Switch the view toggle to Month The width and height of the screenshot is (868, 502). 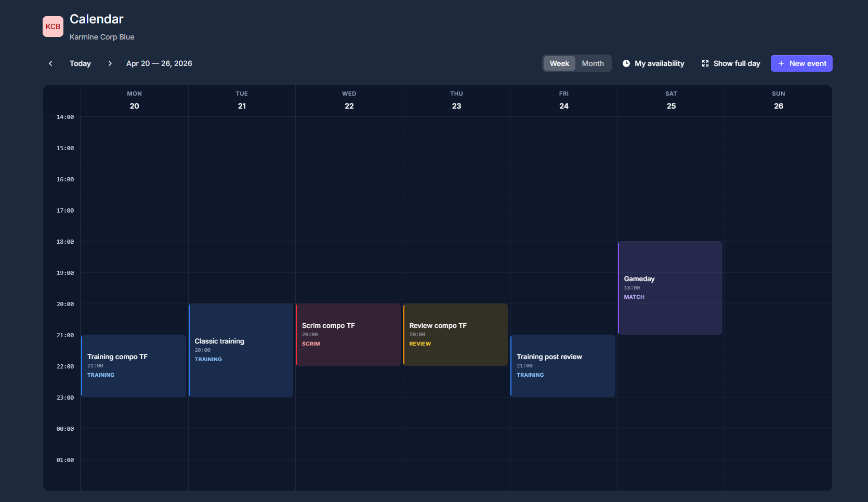(x=593, y=63)
